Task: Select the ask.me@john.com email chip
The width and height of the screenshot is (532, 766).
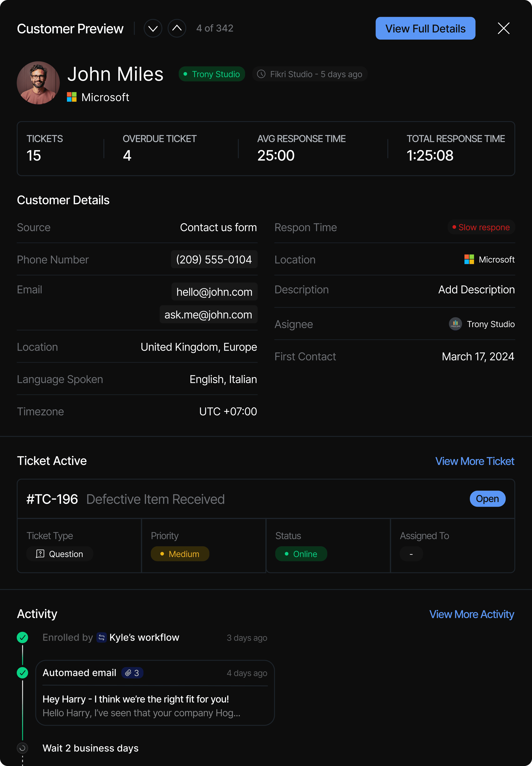Action: click(208, 315)
